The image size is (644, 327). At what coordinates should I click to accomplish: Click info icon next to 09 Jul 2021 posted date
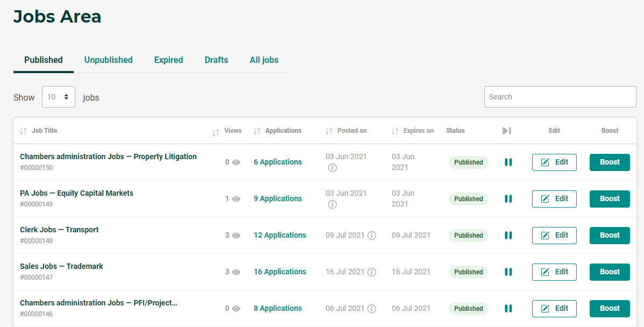pos(372,236)
